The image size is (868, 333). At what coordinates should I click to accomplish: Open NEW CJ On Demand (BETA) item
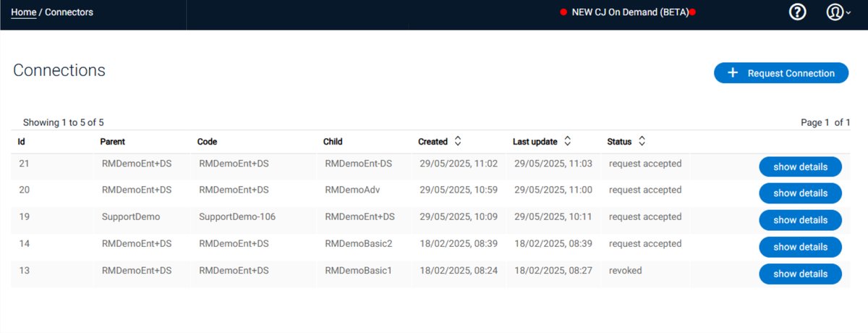[628, 12]
